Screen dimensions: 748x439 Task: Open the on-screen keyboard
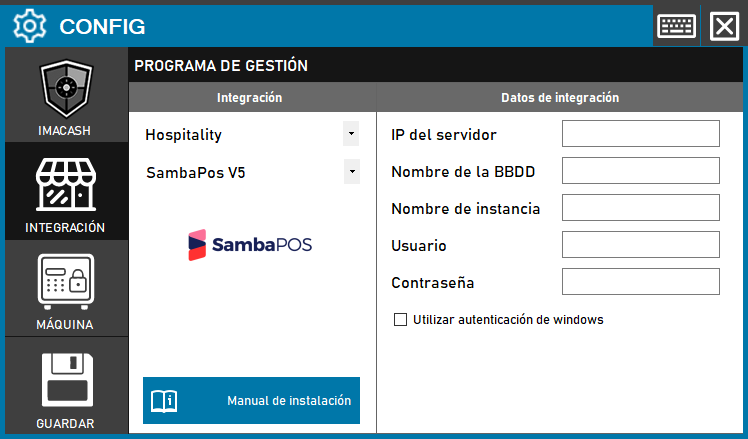point(677,25)
